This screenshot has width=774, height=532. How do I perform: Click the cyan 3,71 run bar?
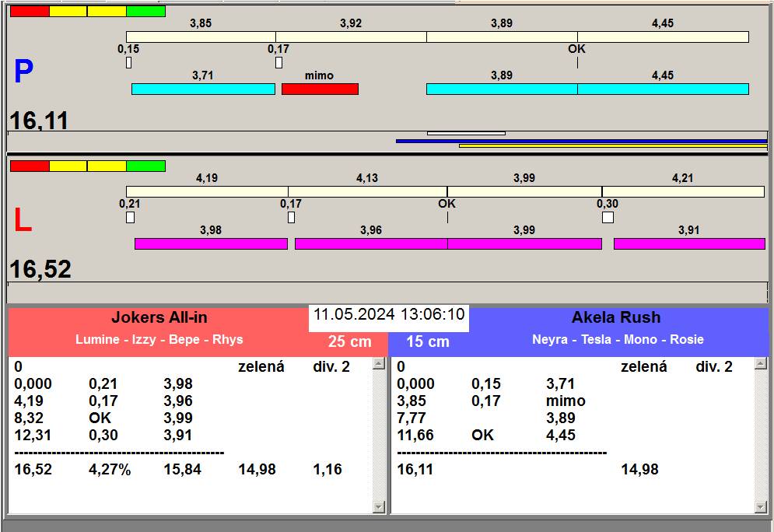(x=203, y=89)
